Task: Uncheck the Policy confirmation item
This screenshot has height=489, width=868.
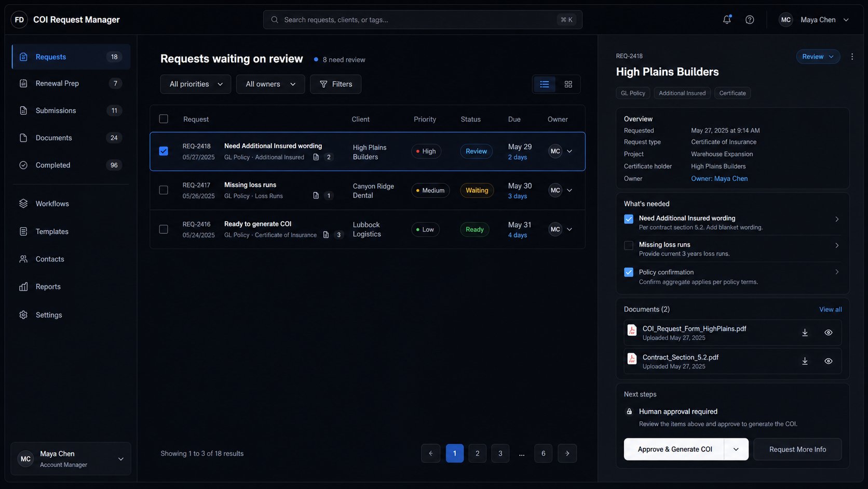Action: [x=629, y=272]
